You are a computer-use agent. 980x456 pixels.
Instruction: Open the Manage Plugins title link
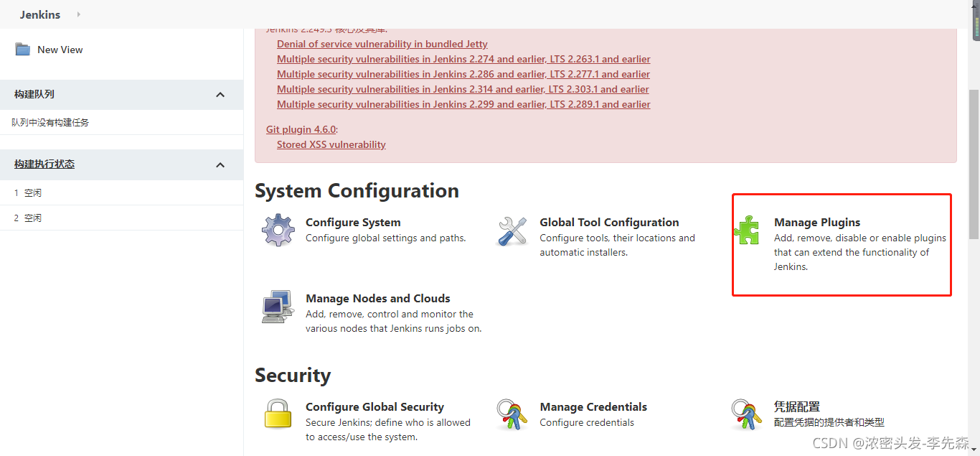pos(817,223)
